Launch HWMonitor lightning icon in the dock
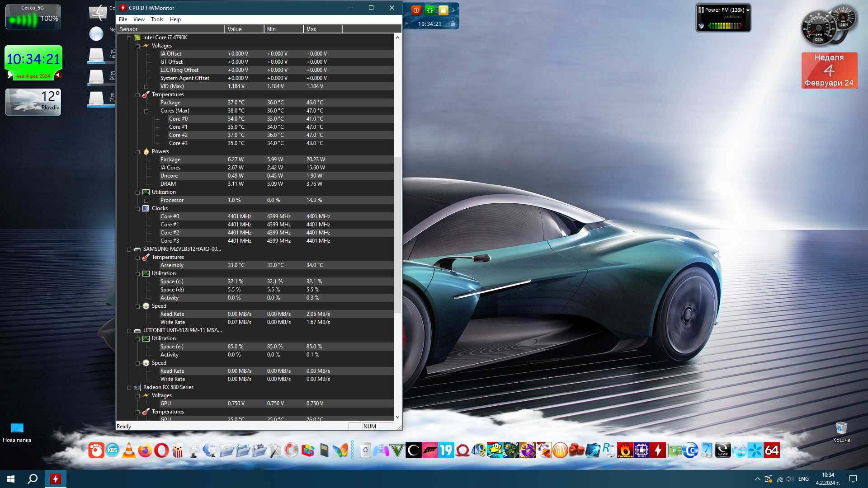The height and width of the screenshot is (488, 868). coord(658,450)
